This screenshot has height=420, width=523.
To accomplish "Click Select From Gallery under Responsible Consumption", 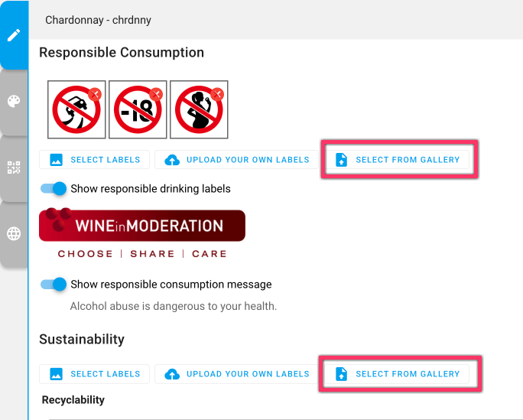I will (x=398, y=160).
